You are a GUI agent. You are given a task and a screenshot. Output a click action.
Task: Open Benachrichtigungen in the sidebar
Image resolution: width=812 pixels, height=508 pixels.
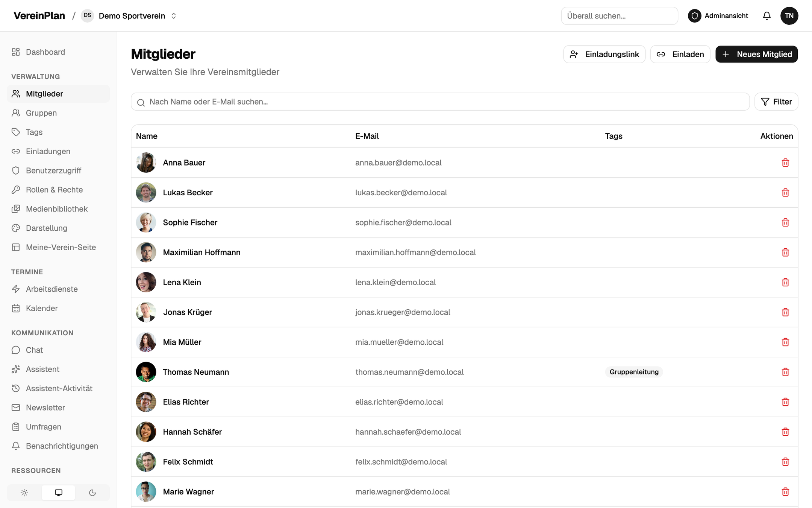click(x=58, y=446)
